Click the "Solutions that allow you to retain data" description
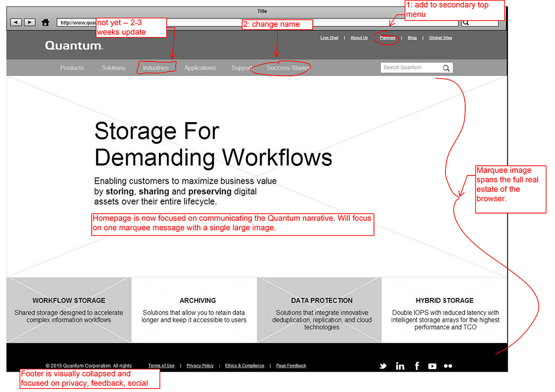The width and height of the screenshot is (555, 392). (194, 316)
